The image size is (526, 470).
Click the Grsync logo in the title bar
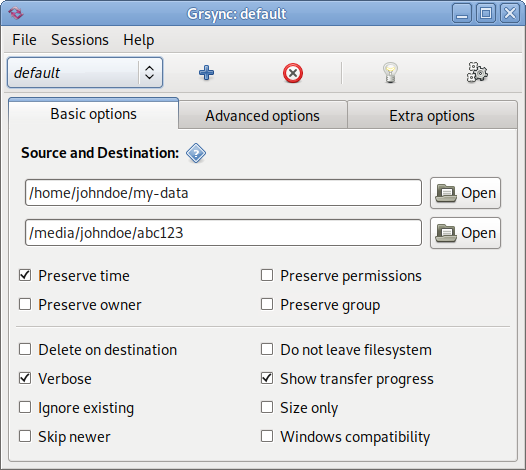[x=15, y=13]
